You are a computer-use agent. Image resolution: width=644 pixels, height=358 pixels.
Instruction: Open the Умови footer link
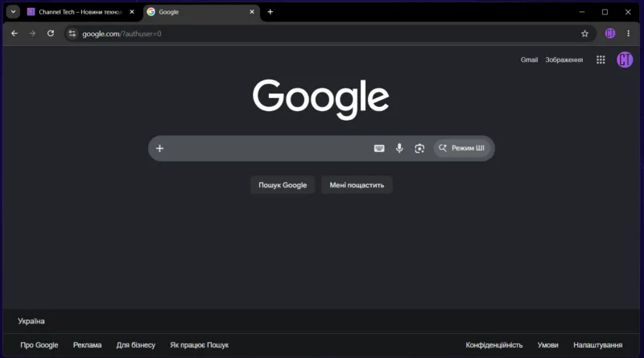click(548, 345)
